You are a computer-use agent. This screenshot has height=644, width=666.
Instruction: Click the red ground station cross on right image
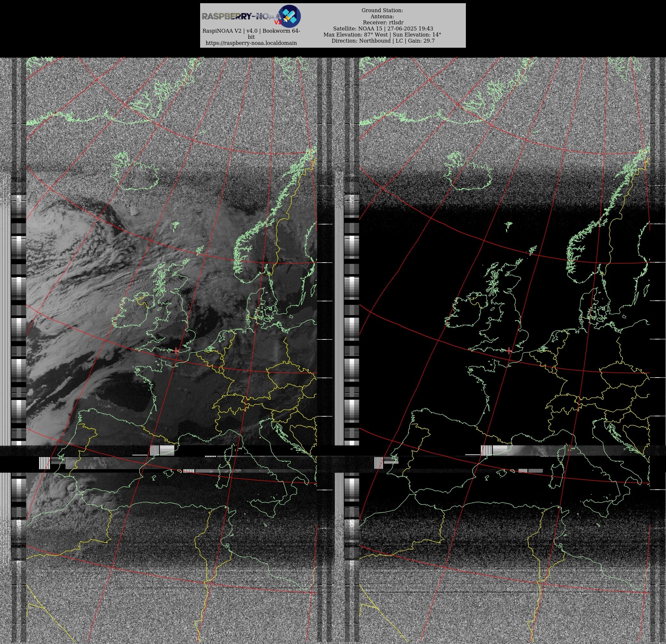(509, 351)
